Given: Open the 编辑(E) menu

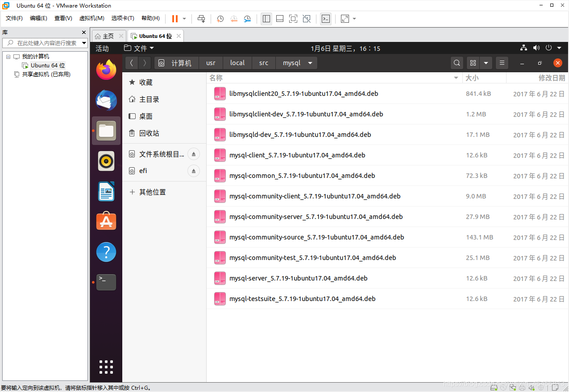Looking at the screenshot, I should tap(38, 18).
